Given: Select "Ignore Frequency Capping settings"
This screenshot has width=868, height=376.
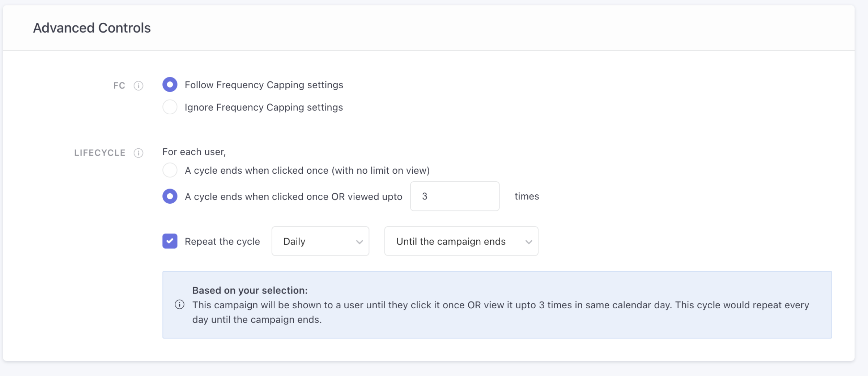Looking at the screenshot, I should coord(170,107).
